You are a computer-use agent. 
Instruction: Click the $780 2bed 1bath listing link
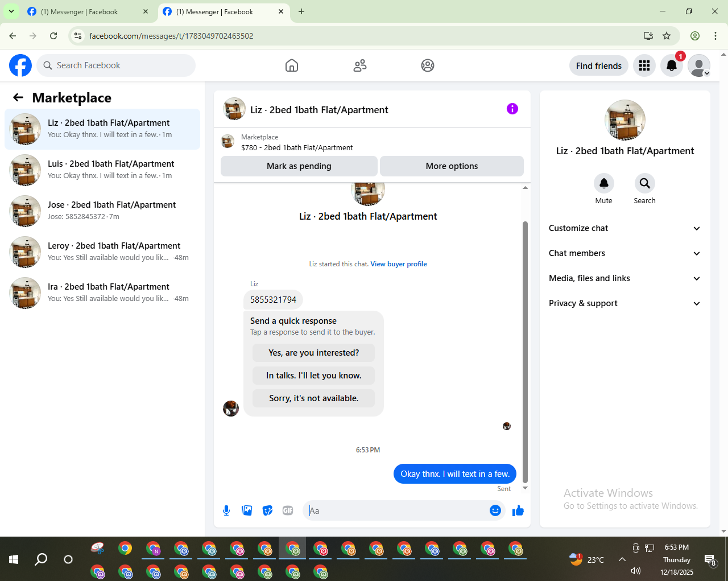click(297, 147)
